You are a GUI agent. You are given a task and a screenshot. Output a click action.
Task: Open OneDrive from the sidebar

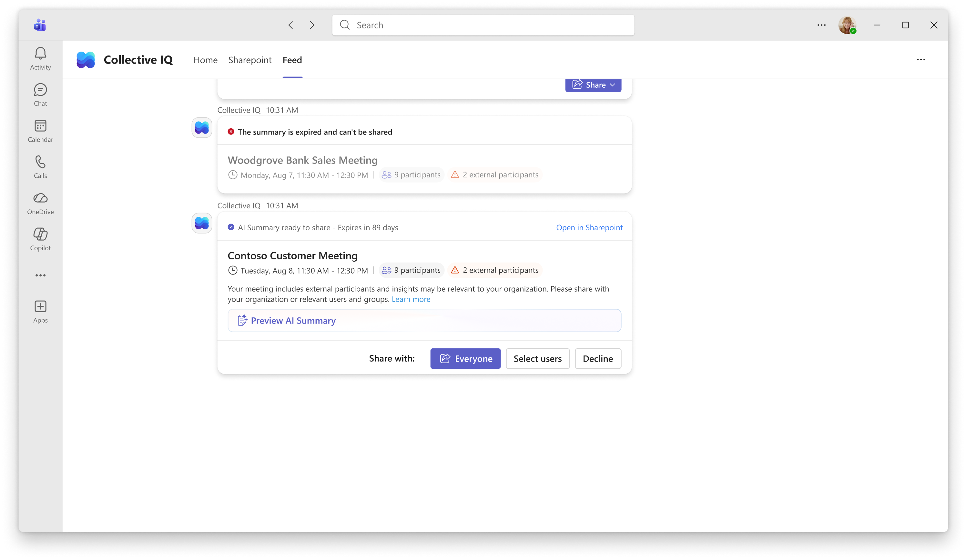pos(40,203)
